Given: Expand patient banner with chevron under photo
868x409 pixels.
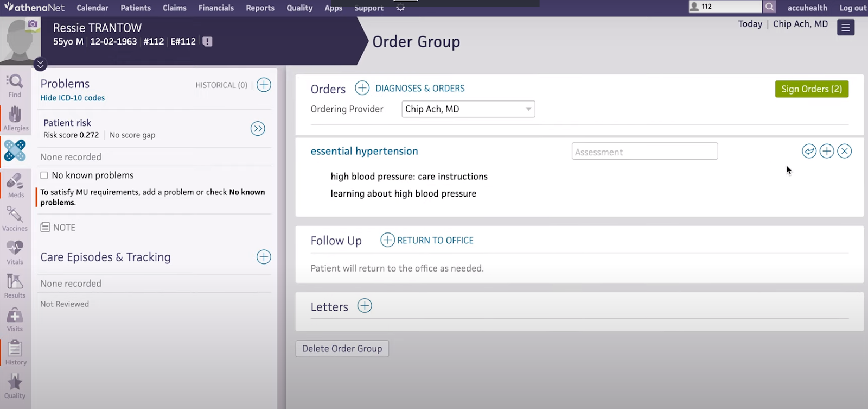Looking at the screenshot, I should pos(40,64).
